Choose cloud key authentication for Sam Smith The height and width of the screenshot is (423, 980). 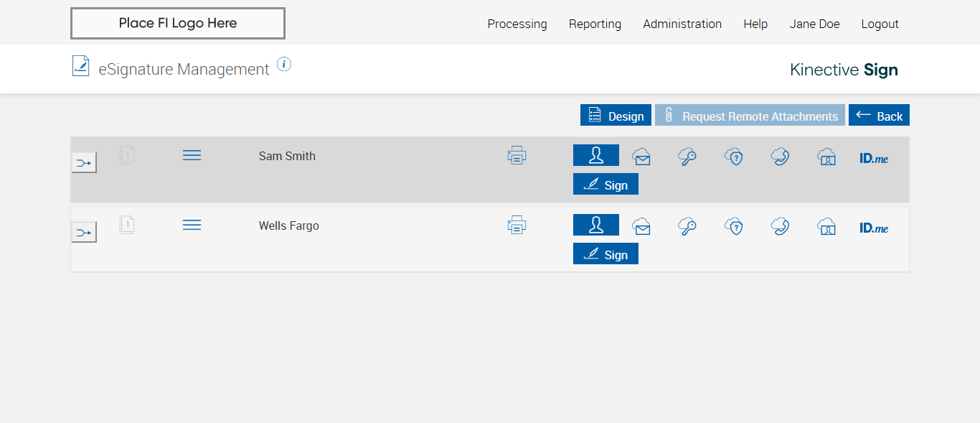[x=687, y=157]
